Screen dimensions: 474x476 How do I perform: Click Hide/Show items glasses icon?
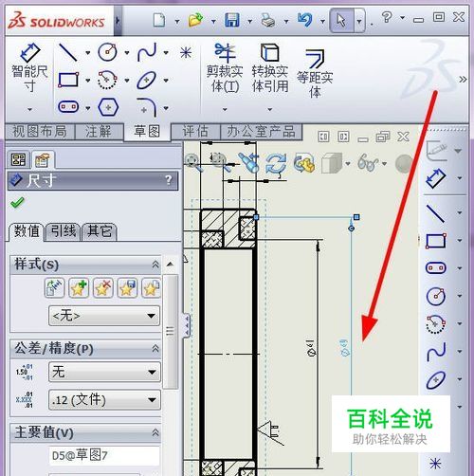click(367, 163)
